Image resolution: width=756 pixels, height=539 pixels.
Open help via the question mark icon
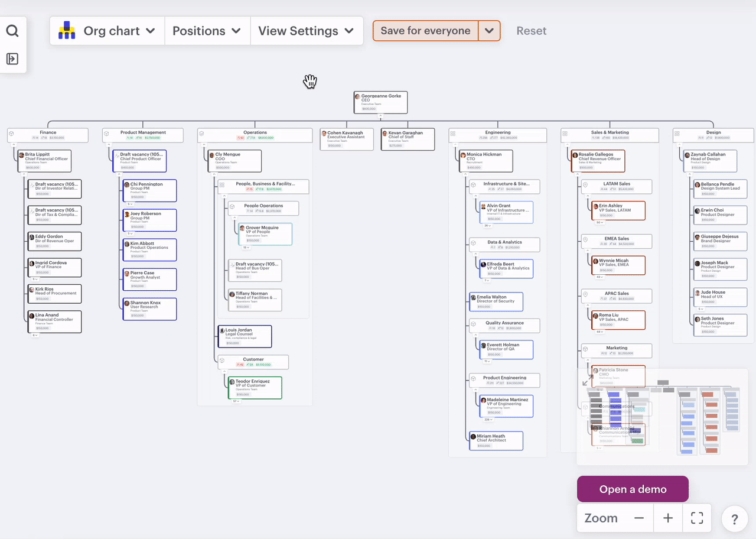(734, 519)
